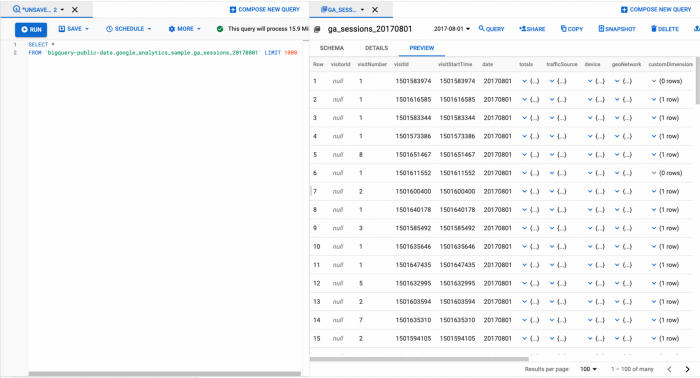Image resolution: width=700 pixels, height=378 pixels.
Task: Click the trafficSource column header
Action: tap(562, 64)
